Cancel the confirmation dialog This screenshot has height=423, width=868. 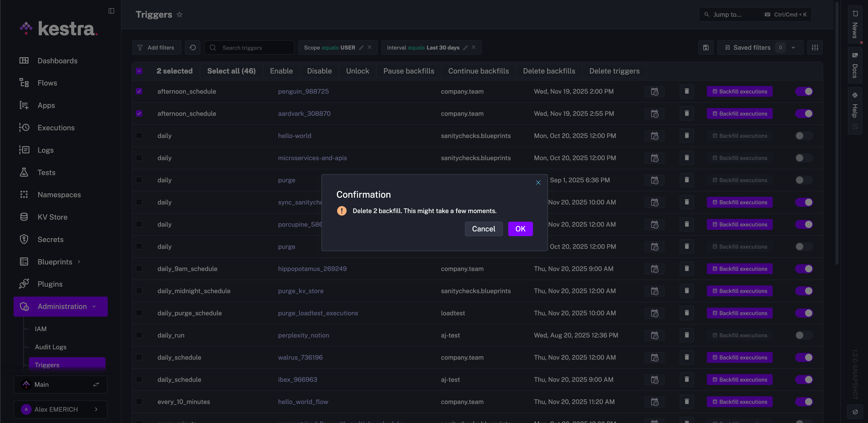(483, 229)
